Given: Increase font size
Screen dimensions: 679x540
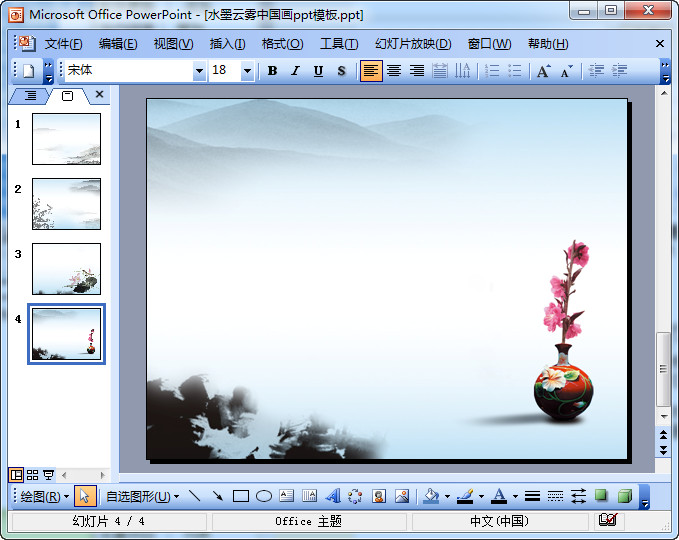Looking at the screenshot, I should pos(544,71).
